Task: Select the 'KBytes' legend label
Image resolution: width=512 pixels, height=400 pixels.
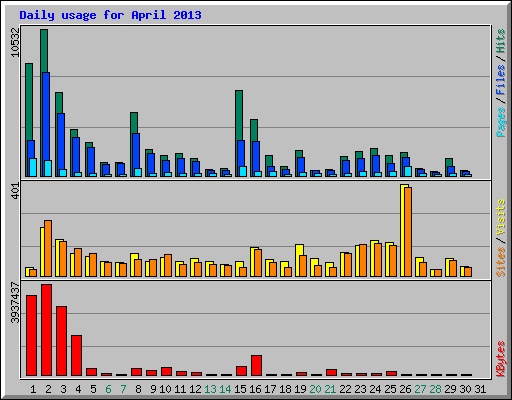Action: tap(500, 359)
